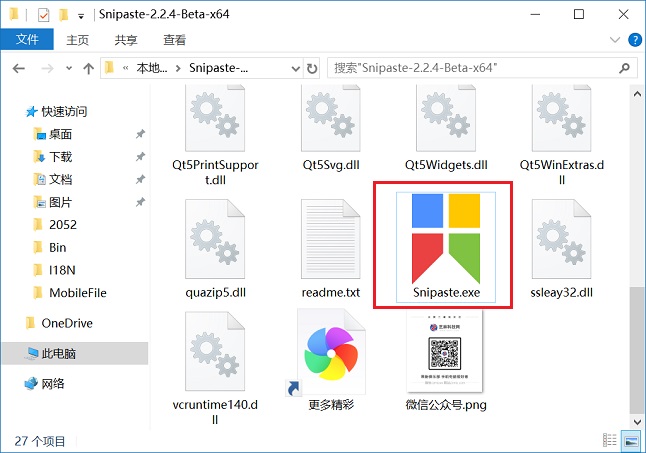Click the Qt5Svg.dll file name label
Viewport: 646px width, 453px height.
pyautogui.click(x=331, y=165)
